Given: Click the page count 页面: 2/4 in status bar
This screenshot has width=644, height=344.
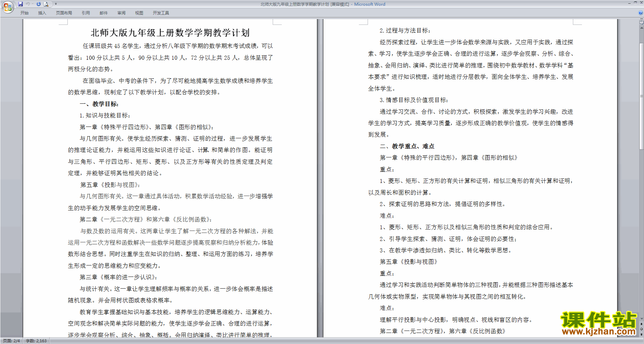Looking at the screenshot, I should coord(11,341).
